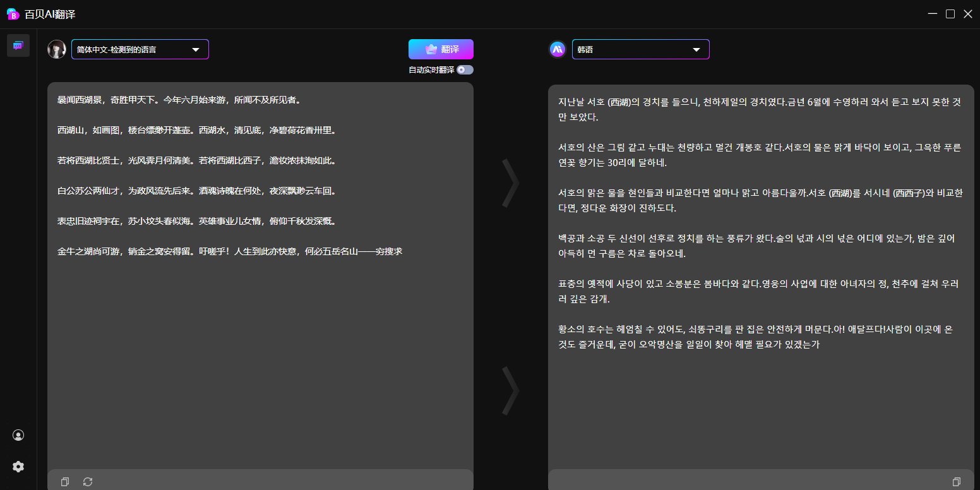Image resolution: width=980 pixels, height=490 pixels.
Task: Click Korean paragraph starting 지난날 서호
Action: click(760, 110)
